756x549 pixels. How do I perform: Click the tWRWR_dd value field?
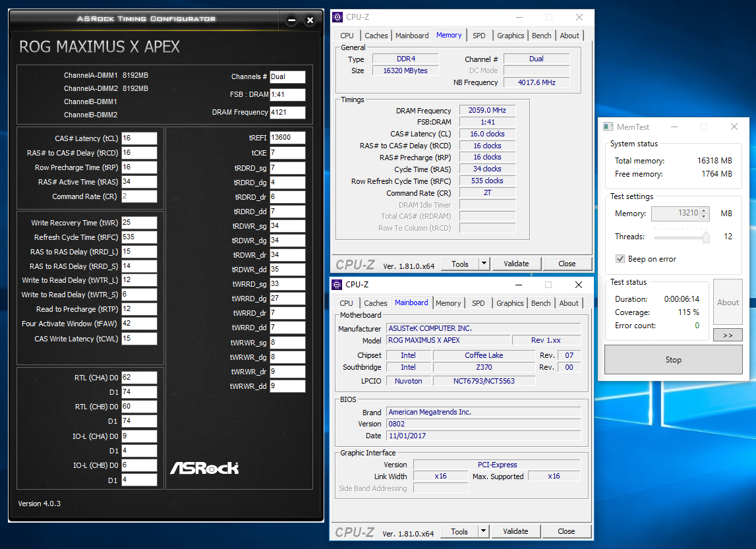287,386
